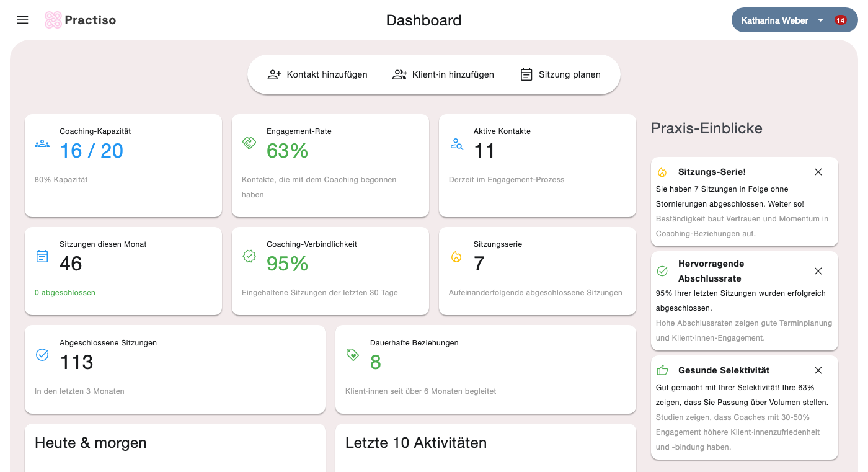The width and height of the screenshot is (868, 472).
Task: Click the Sitzungsserie flame icon
Action: (456, 256)
